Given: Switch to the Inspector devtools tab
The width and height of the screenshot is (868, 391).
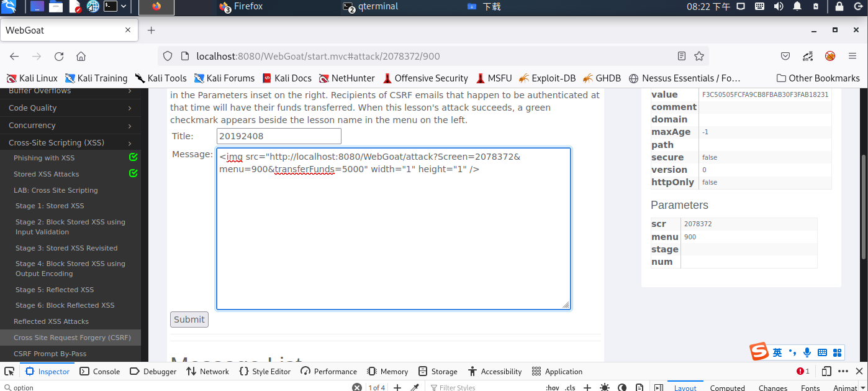Looking at the screenshot, I should click(x=47, y=371).
